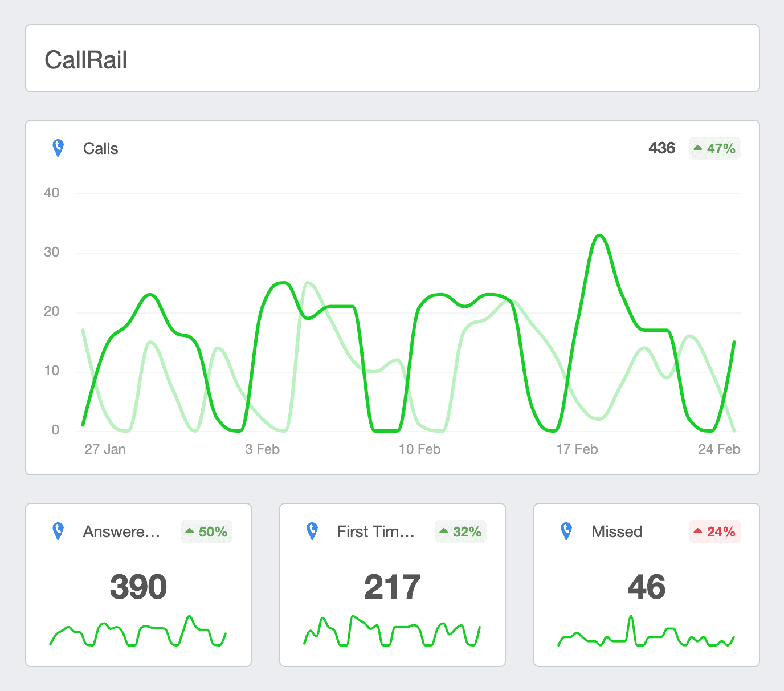Select the phone icon on Answered card
Image resolution: width=784 pixels, height=691 pixels.
[58, 531]
